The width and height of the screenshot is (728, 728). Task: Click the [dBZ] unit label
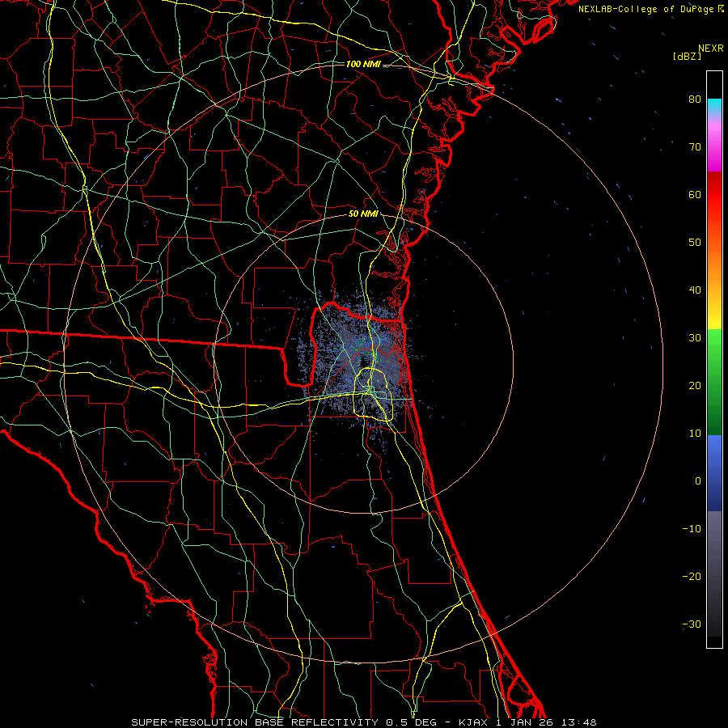tap(687, 57)
